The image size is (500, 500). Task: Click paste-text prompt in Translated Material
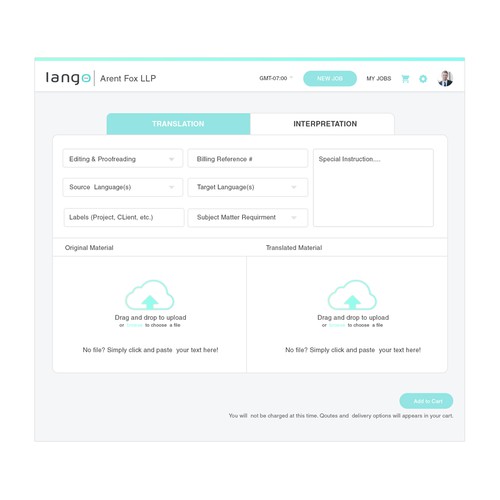click(353, 350)
